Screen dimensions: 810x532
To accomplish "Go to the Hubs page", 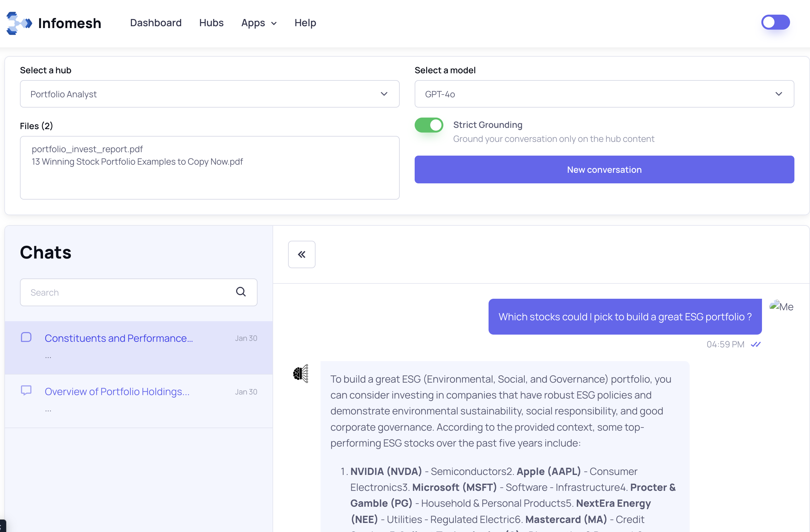I will pyautogui.click(x=211, y=23).
